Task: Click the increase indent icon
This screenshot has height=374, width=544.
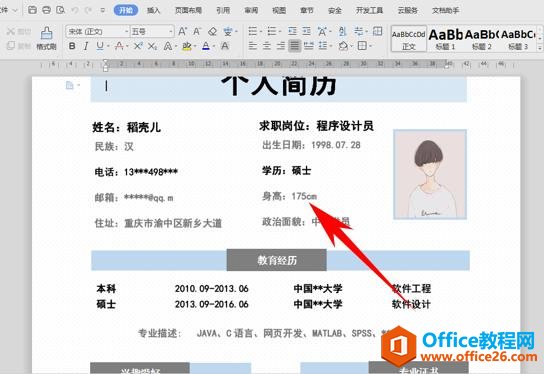Action: pyautogui.click(x=306, y=32)
